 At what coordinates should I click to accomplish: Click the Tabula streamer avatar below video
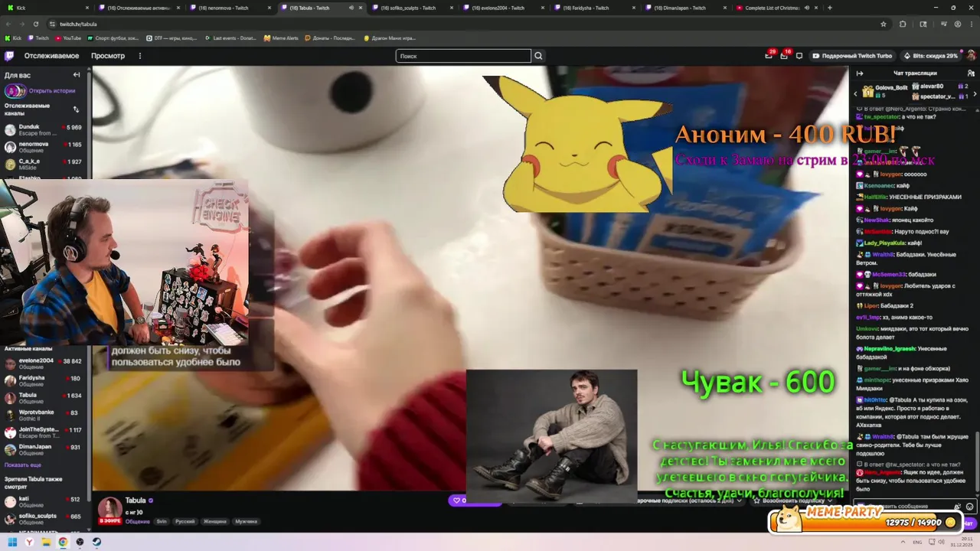coord(109,510)
